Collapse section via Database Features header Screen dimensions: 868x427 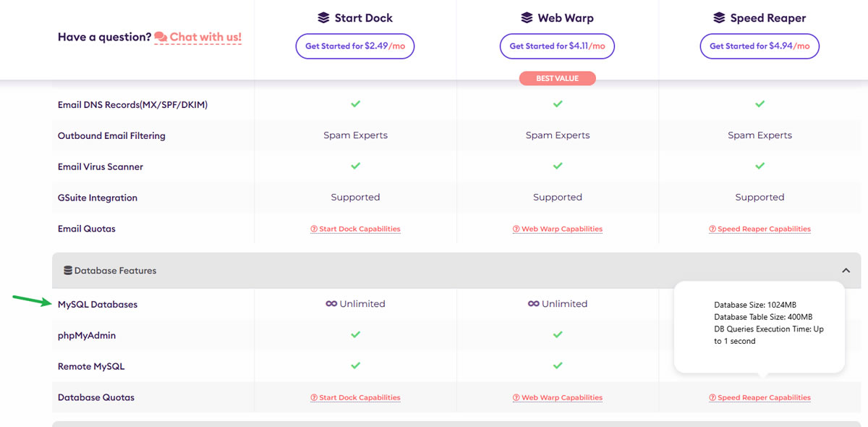116,271
